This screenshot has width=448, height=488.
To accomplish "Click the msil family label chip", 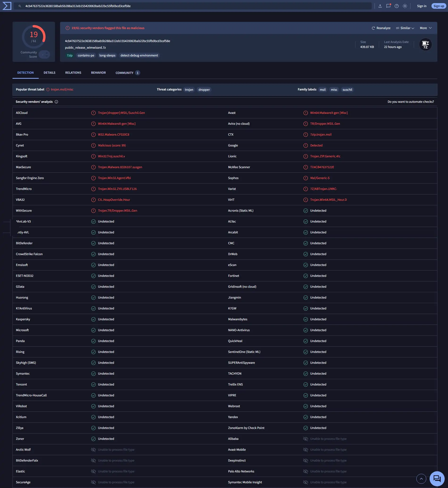I will point(323,90).
